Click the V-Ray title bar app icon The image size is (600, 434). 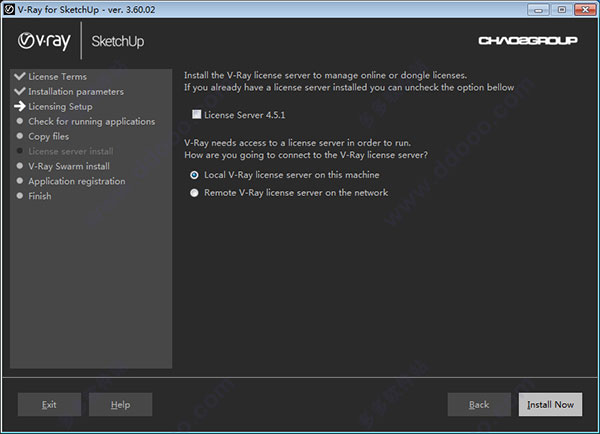(9, 9)
